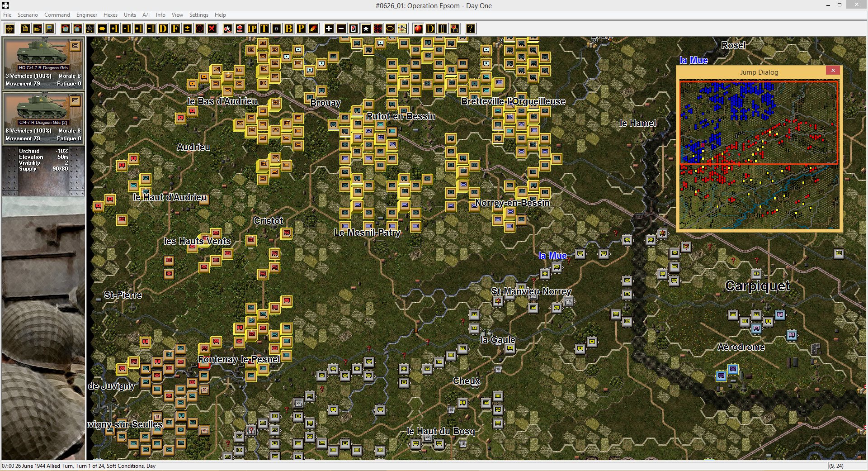The image size is (868, 471).
Task: Open the A/I menu
Action: (146, 15)
